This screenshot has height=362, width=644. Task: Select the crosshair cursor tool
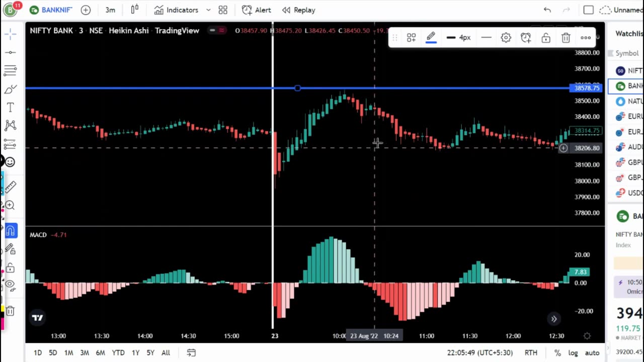(x=10, y=34)
